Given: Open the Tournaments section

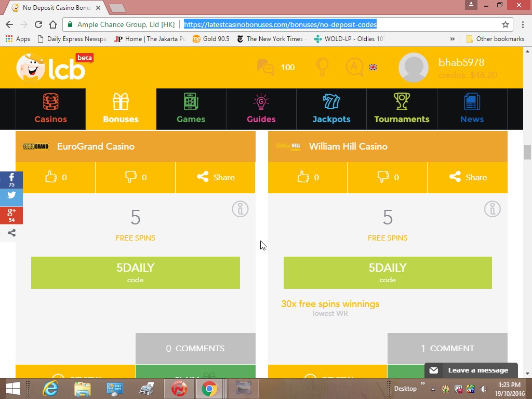Looking at the screenshot, I should point(402,109).
